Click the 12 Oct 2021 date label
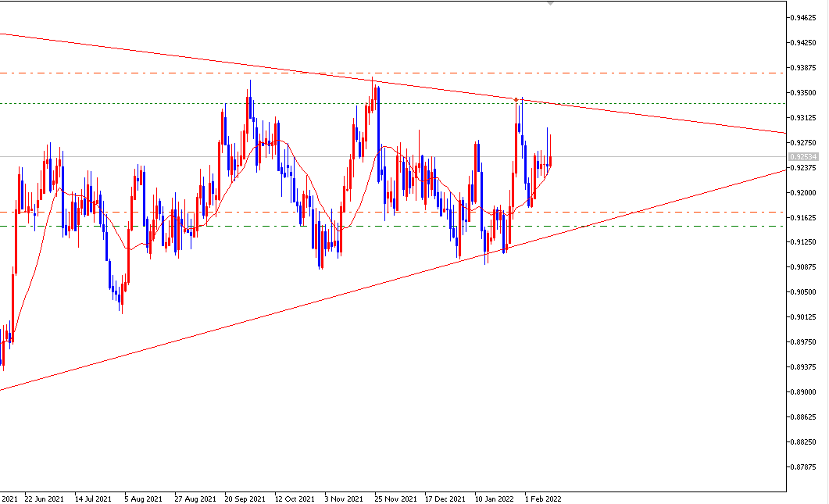 pos(295,499)
